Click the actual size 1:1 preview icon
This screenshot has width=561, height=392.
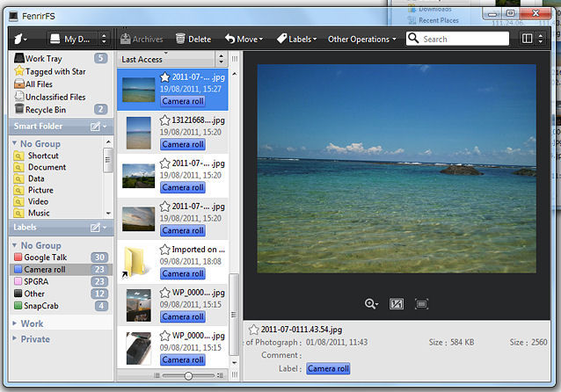tap(397, 304)
